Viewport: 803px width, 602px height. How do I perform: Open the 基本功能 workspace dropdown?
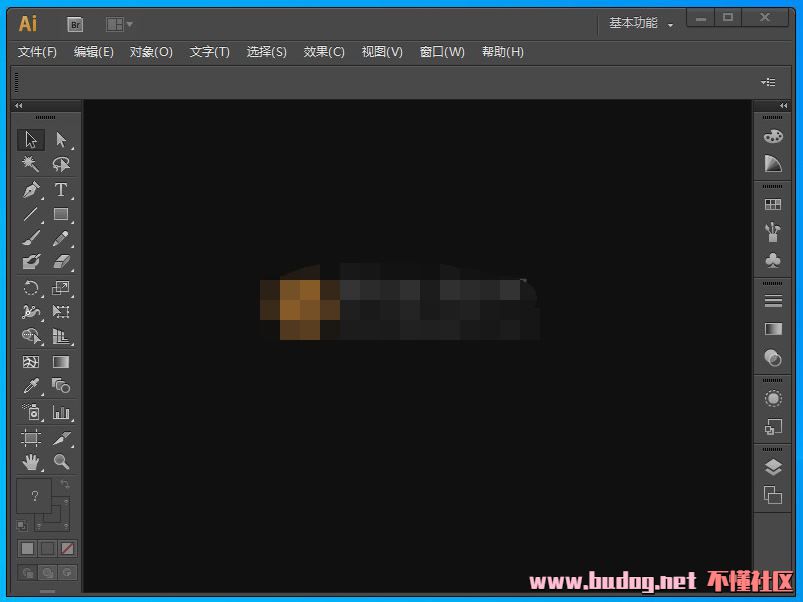(x=641, y=24)
